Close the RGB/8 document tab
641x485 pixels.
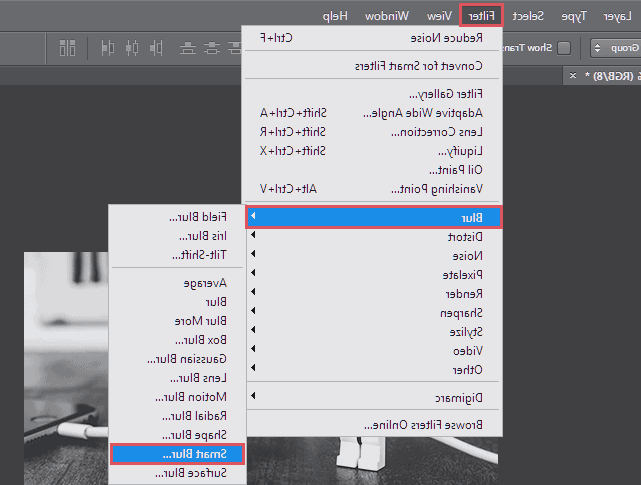[x=573, y=76]
